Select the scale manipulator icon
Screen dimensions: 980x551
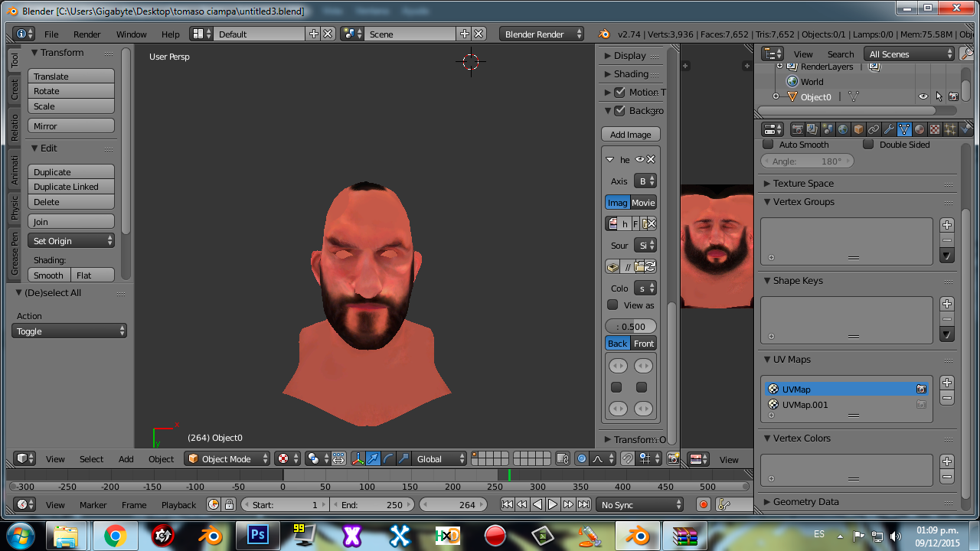(404, 458)
